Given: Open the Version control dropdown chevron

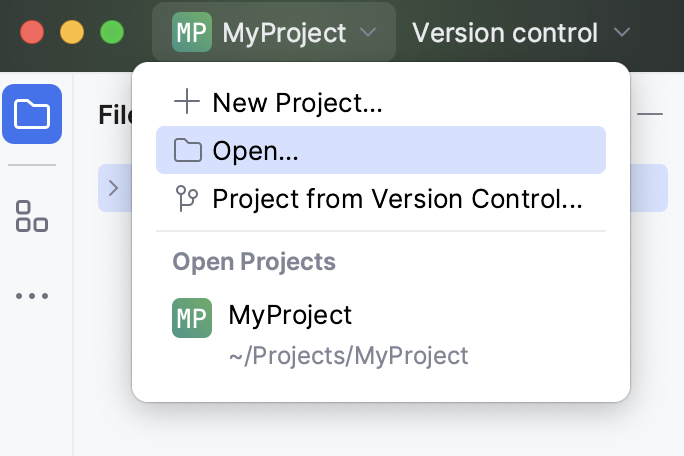Looking at the screenshot, I should click(x=622, y=32).
